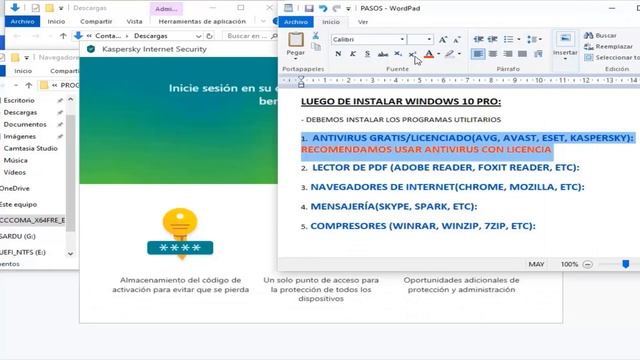
Task: Select SARDU (G:) drive in navigation pane
Action: coord(18,236)
